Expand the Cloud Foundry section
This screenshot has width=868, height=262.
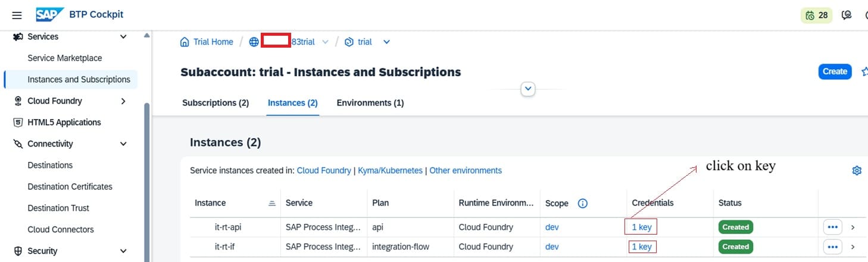click(123, 101)
